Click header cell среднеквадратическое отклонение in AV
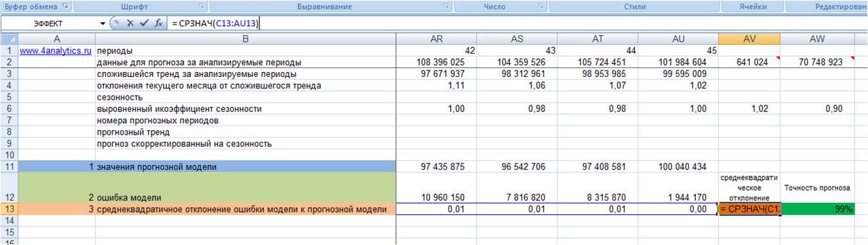This screenshot has width=868, height=245. click(x=749, y=188)
